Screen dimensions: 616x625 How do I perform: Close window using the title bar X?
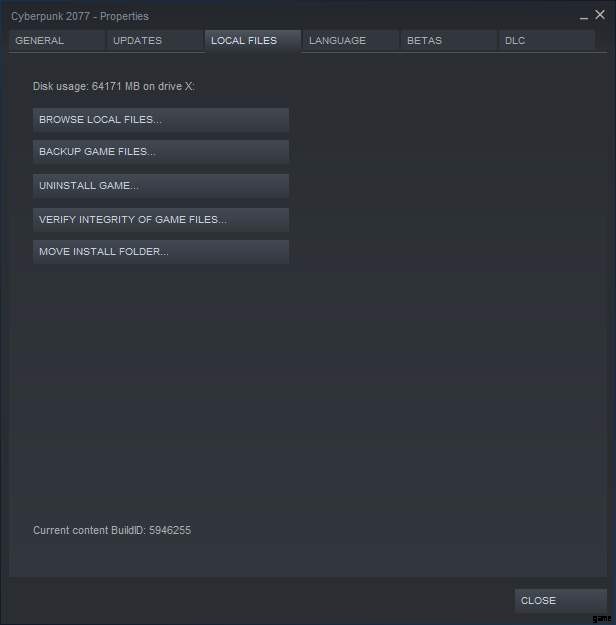point(600,15)
